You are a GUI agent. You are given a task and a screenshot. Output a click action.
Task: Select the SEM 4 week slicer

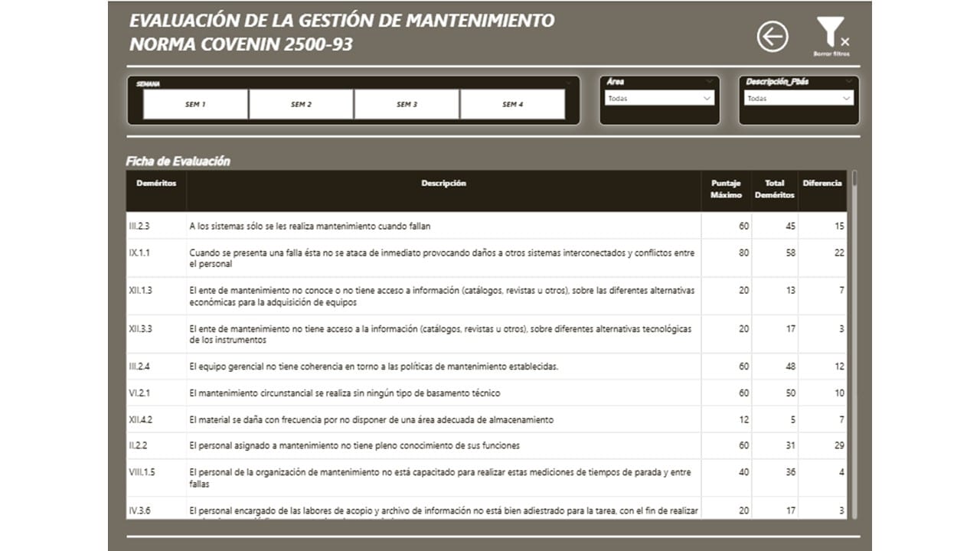tap(512, 104)
